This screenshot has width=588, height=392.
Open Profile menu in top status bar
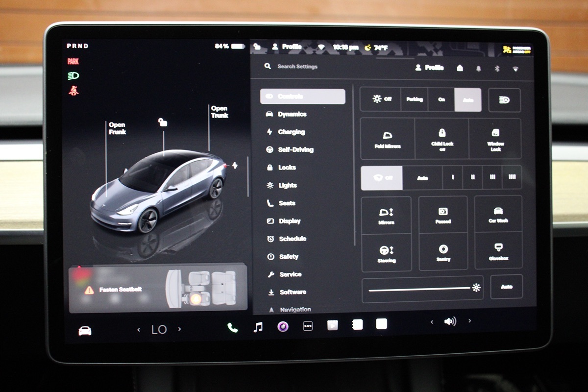pyautogui.click(x=287, y=47)
